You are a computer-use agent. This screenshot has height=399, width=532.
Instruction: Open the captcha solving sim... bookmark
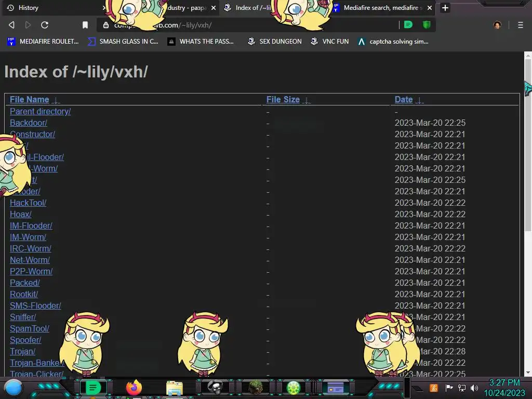(x=393, y=42)
